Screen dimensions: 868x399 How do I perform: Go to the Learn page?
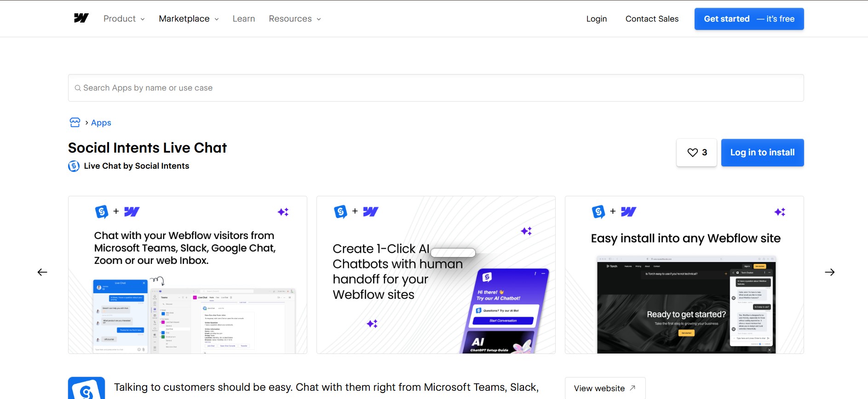click(244, 19)
